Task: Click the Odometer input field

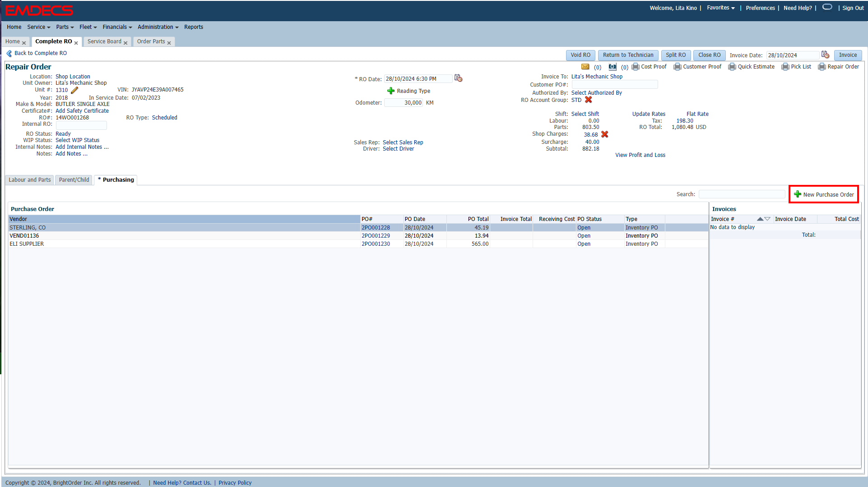Action: pos(404,103)
